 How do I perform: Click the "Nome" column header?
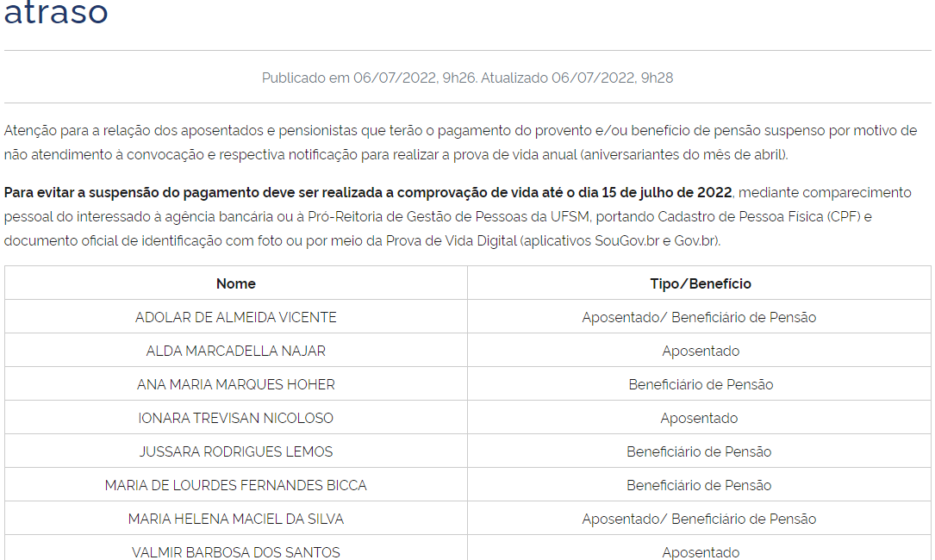point(235,283)
